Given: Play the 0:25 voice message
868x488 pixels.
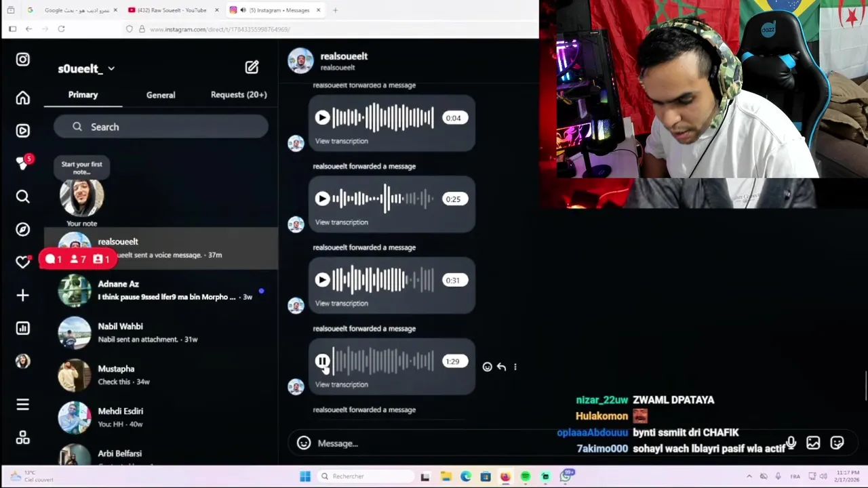Looking at the screenshot, I should [x=322, y=199].
